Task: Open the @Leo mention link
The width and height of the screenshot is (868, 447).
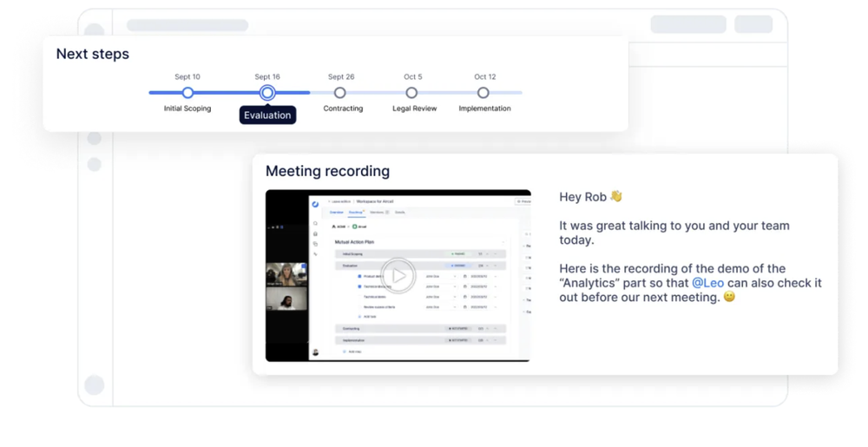Action: [707, 283]
